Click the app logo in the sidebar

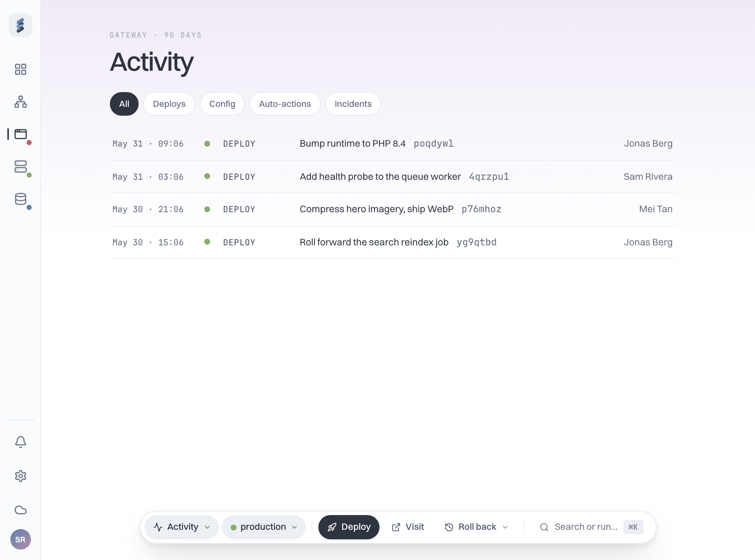coord(21,25)
